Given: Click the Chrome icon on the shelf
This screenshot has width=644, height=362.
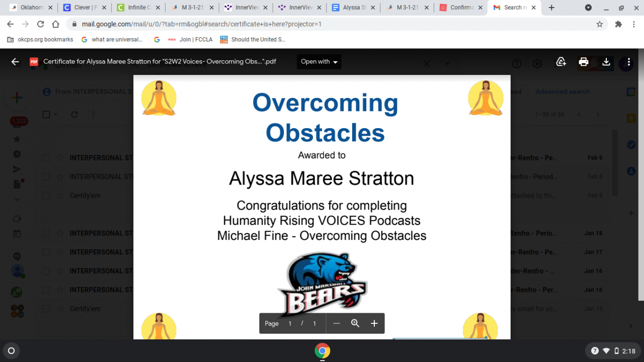Looking at the screenshot, I should [322, 350].
